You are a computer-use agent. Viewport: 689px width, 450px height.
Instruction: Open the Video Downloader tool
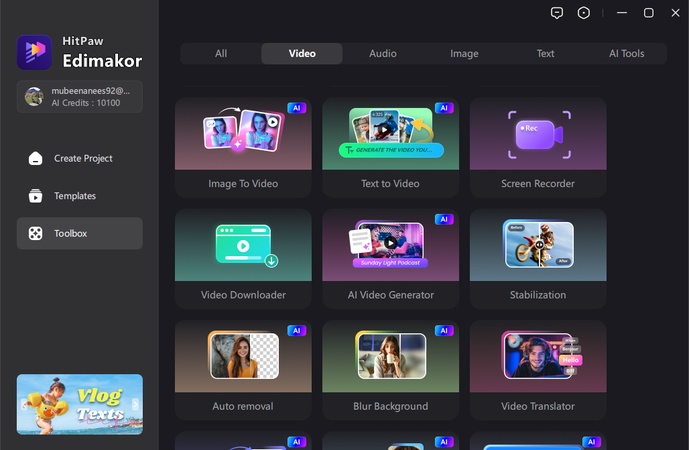click(x=243, y=257)
